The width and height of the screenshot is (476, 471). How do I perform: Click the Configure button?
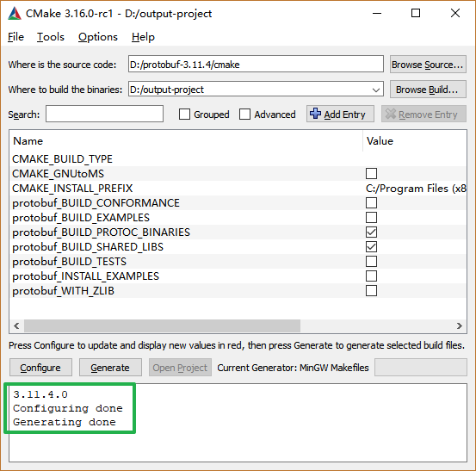click(40, 368)
